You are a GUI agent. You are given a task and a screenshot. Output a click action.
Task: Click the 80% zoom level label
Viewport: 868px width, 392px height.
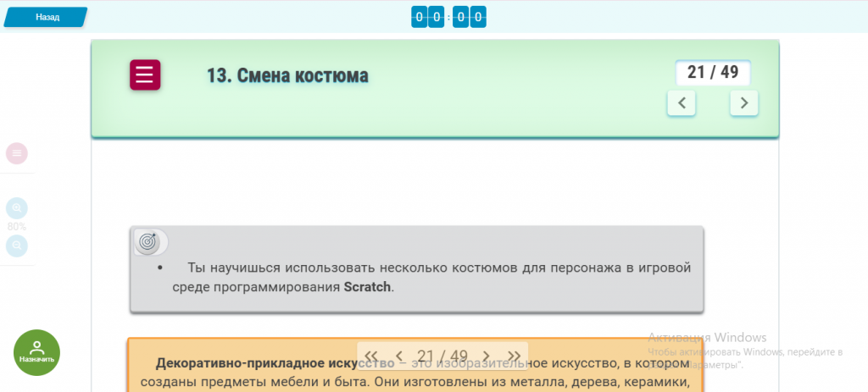click(17, 227)
